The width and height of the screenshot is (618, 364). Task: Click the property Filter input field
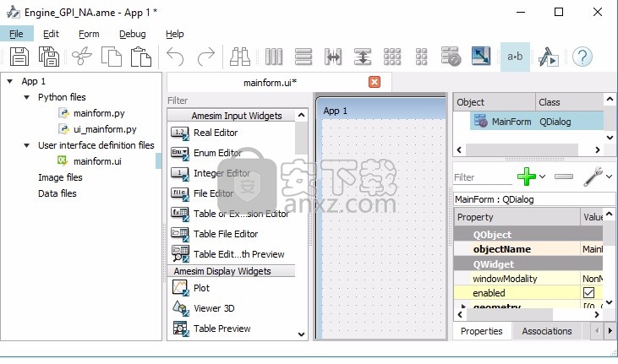click(x=480, y=177)
